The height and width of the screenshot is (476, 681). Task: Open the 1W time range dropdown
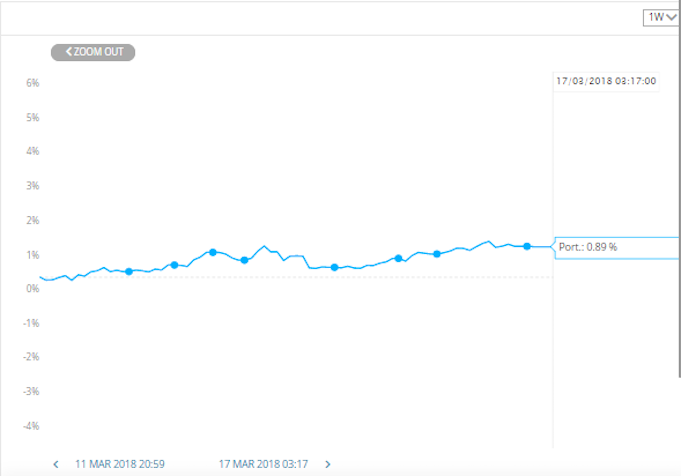[661, 17]
